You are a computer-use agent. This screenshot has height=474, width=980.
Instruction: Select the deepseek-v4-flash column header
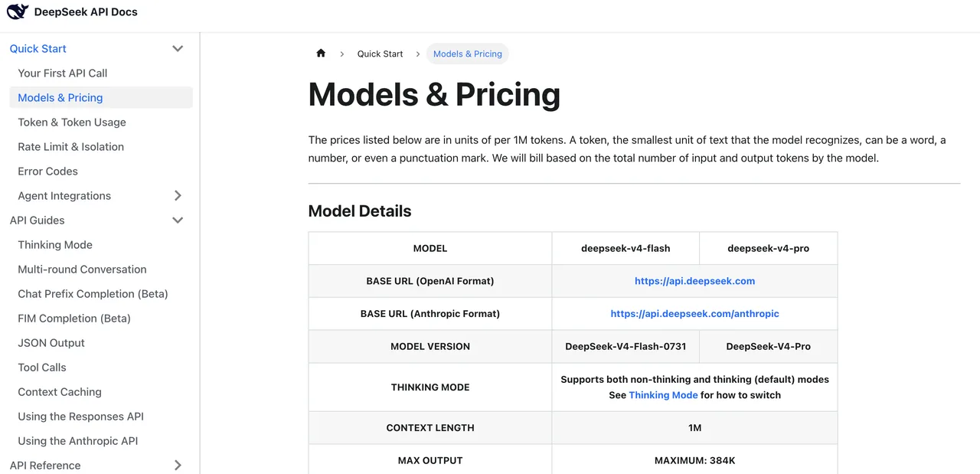coord(626,248)
